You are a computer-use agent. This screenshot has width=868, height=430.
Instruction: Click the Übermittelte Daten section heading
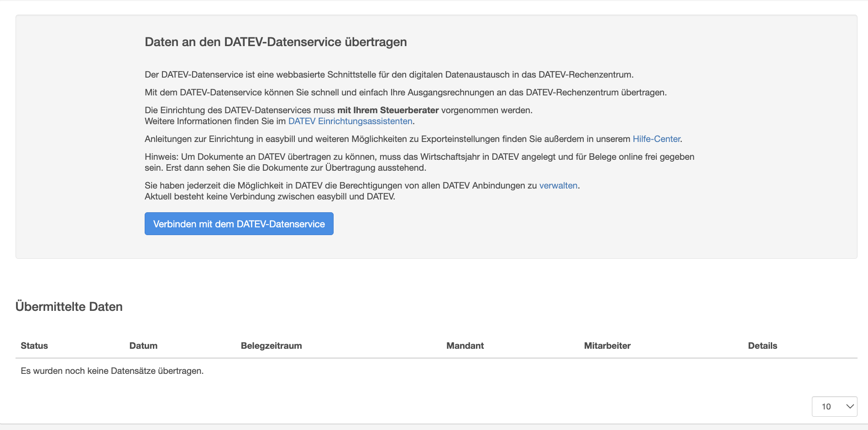[x=69, y=306]
